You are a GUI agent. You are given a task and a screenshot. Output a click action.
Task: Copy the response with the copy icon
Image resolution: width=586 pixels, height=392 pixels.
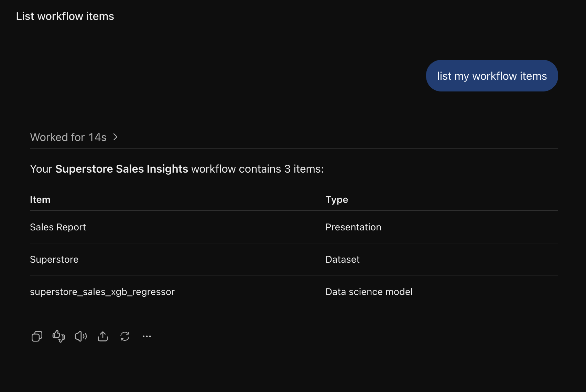[x=37, y=336]
